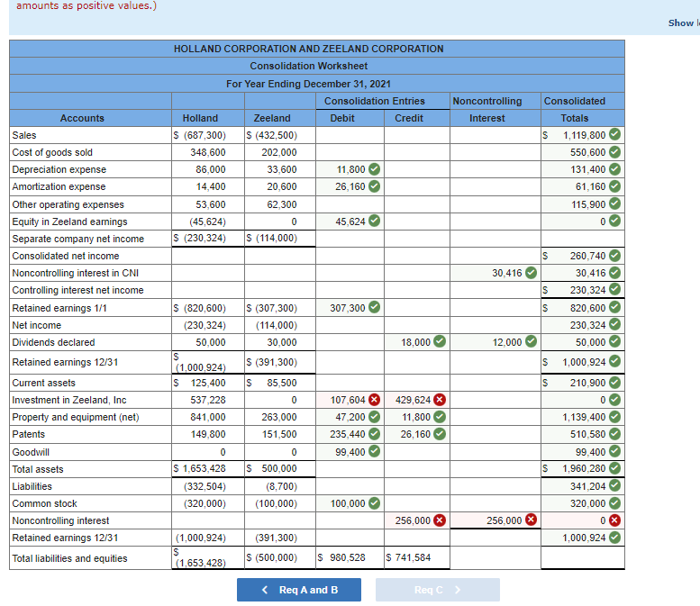Click Zeeland's Patents value 151,500

click(x=279, y=434)
